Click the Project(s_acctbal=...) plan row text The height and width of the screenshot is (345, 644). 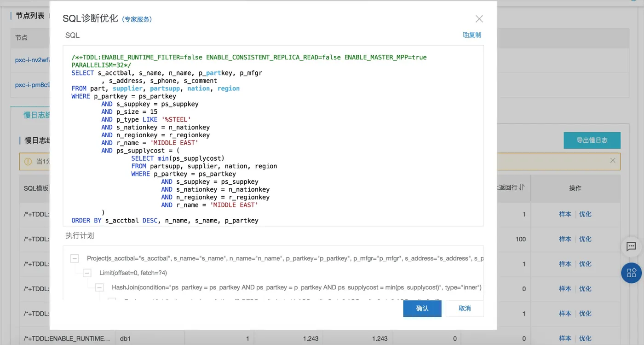pyautogui.click(x=285, y=258)
